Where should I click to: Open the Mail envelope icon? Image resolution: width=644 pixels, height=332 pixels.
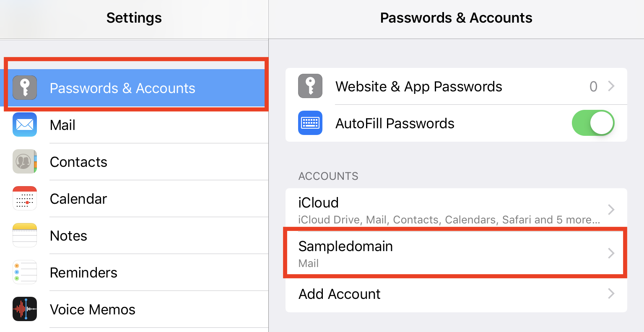(x=25, y=124)
